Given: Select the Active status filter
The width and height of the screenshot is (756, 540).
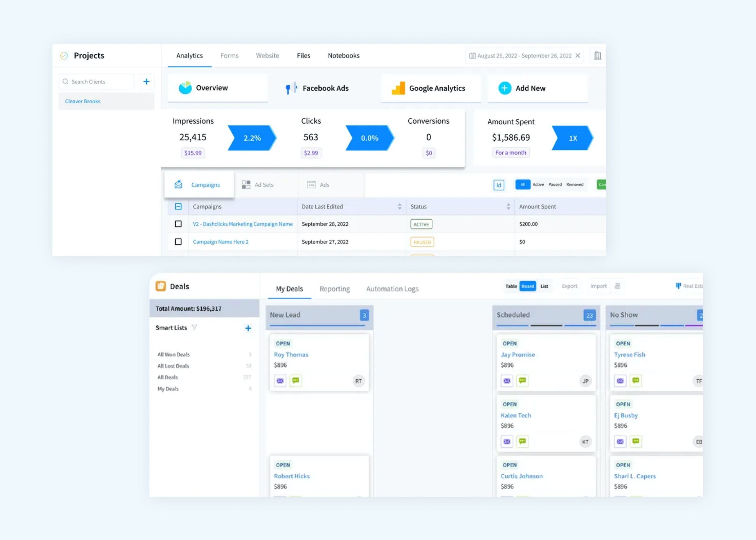Looking at the screenshot, I should [538, 185].
